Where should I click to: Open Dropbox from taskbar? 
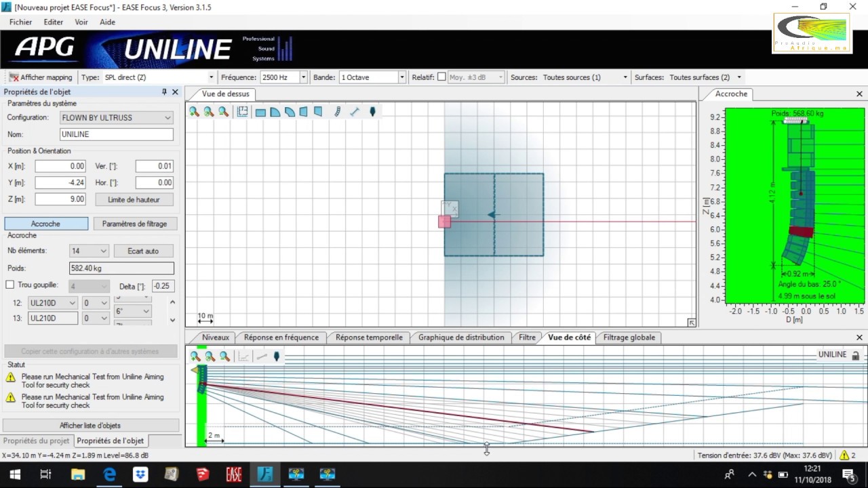pos(140,474)
